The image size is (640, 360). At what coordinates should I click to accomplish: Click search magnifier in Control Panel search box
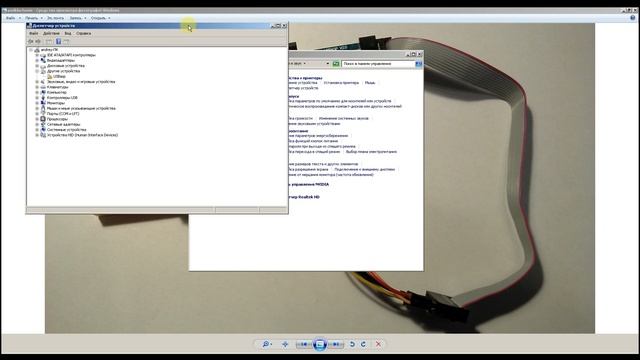pyautogui.click(x=418, y=64)
